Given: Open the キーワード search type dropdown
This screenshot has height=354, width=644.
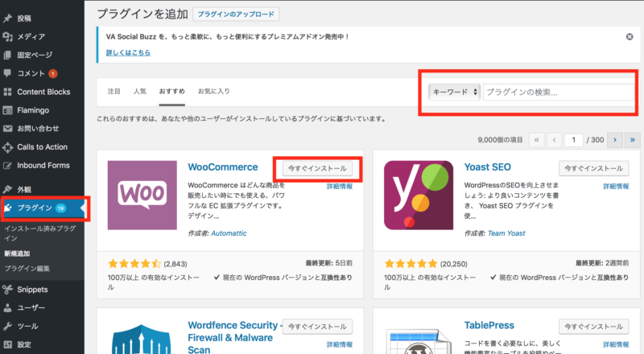Looking at the screenshot, I should pos(454,92).
